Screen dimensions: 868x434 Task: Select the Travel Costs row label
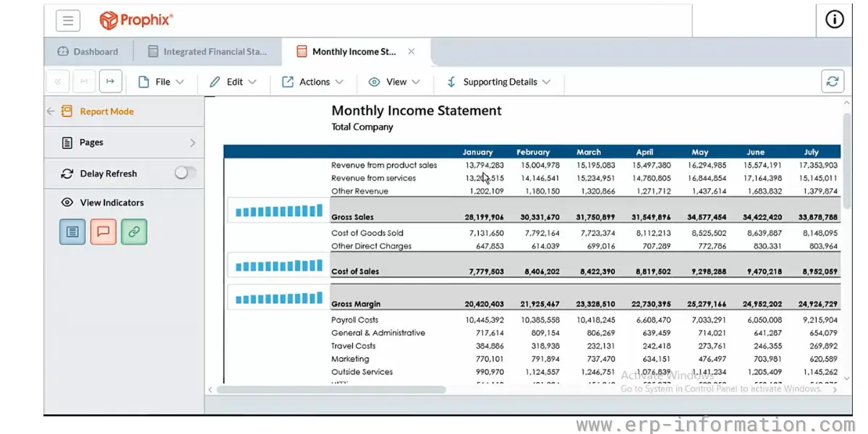pos(354,346)
